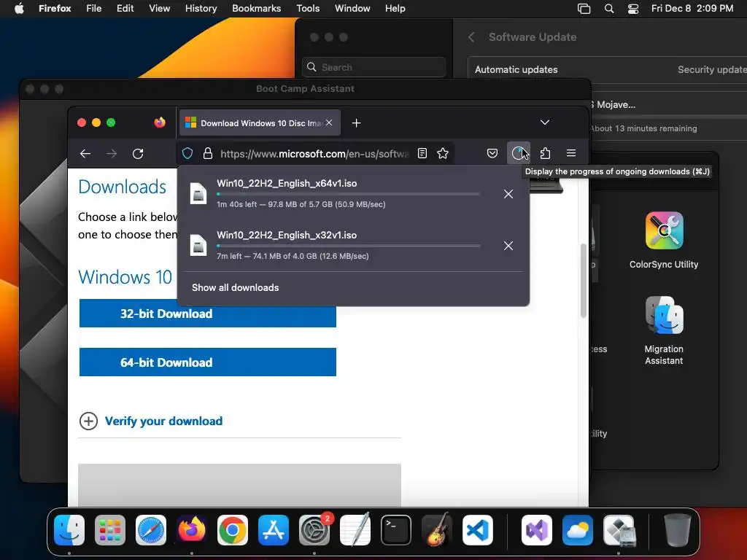Screen dimensions: 747x560
Task: Expand the list all tabs chevron
Action: pyautogui.click(x=545, y=122)
